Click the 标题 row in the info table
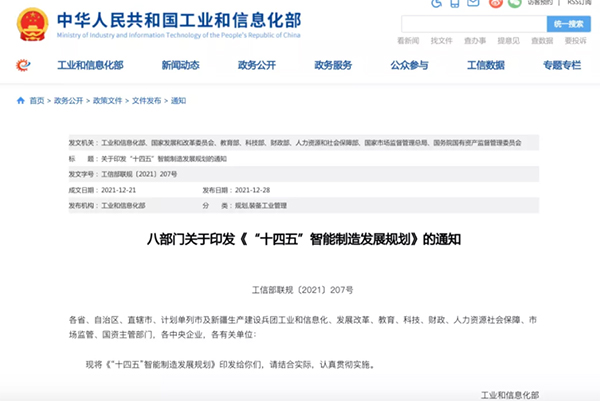Screen dimensions: 600x401 [304, 158]
